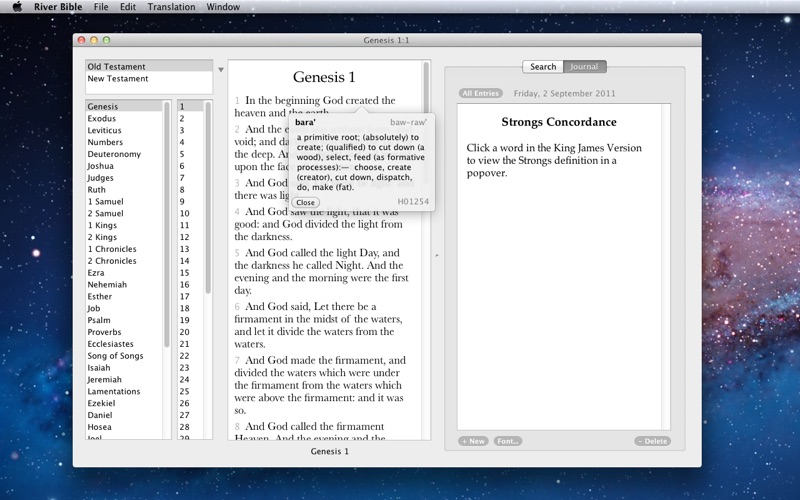800x500 pixels.
Task: Click the book list scrollbar
Action: tap(167, 200)
